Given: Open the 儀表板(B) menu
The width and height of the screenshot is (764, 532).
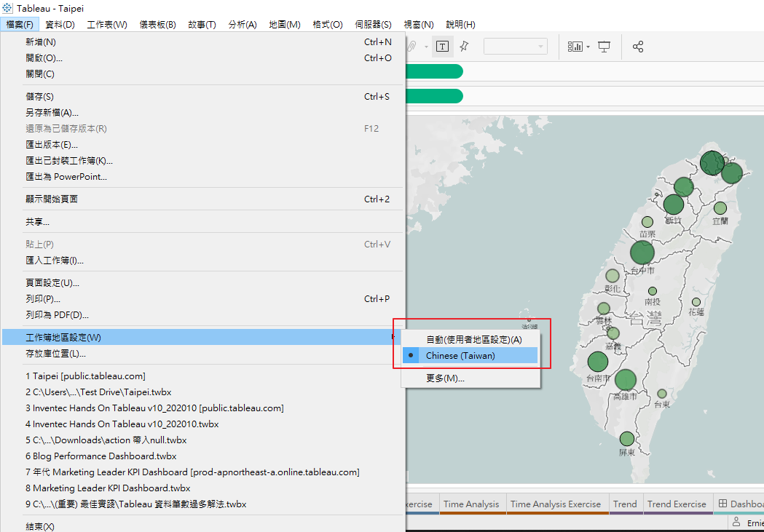Looking at the screenshot, I should coord(157,24).
